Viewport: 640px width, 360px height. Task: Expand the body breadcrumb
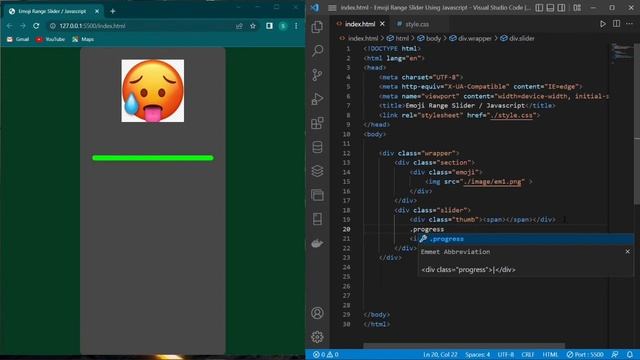[429, 38]
